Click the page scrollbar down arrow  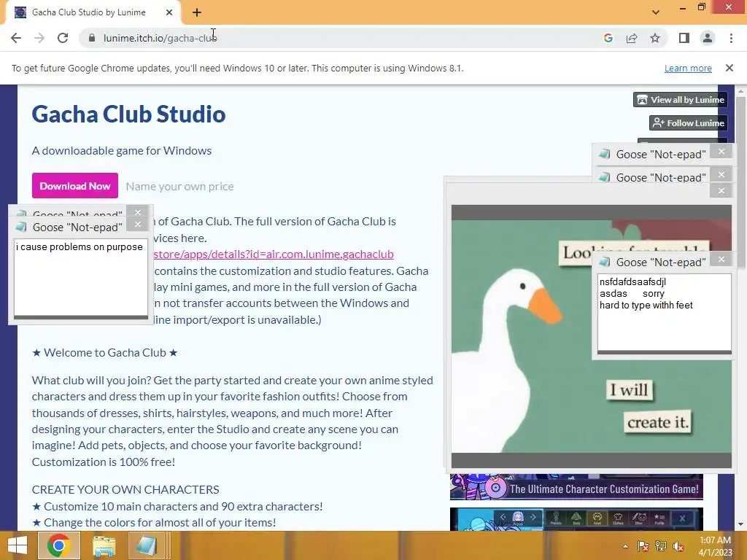click(x=740, y=524)
